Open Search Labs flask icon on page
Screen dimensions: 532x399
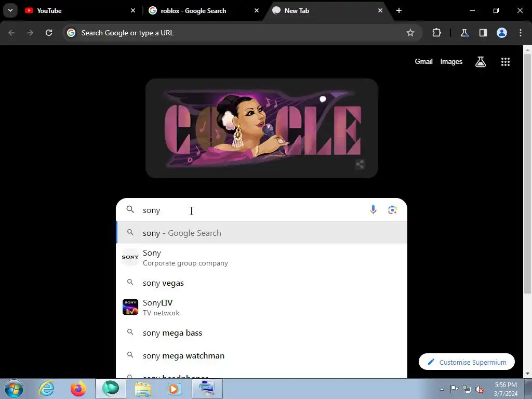point(481,62)
